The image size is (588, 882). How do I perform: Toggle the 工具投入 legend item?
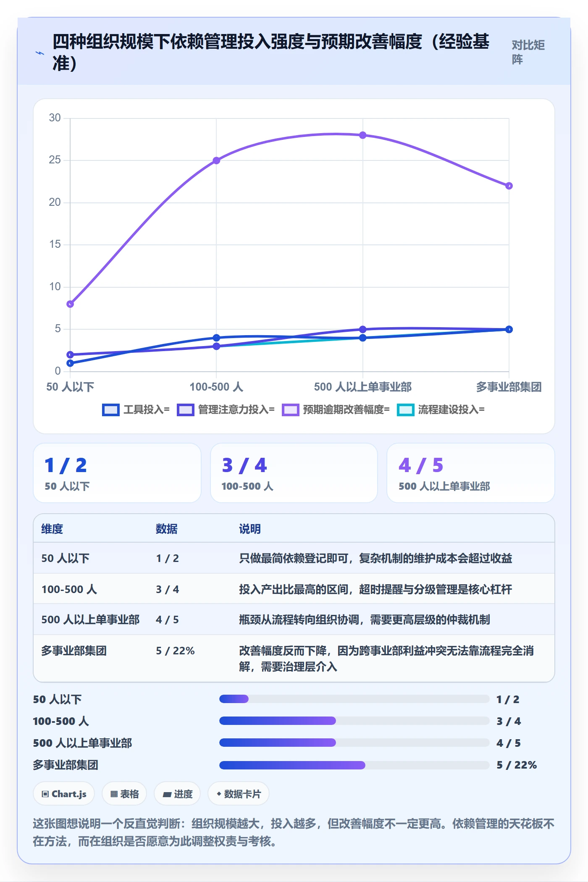(x=136, y=409)
